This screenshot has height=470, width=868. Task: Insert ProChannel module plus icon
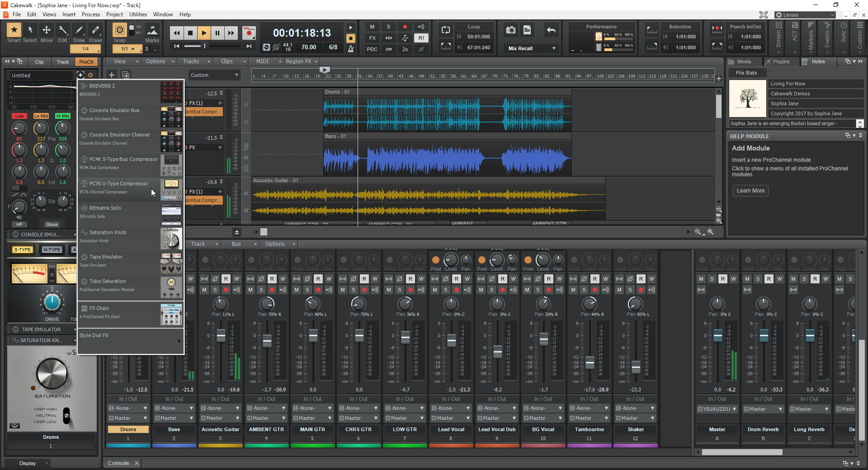(80, 75)
